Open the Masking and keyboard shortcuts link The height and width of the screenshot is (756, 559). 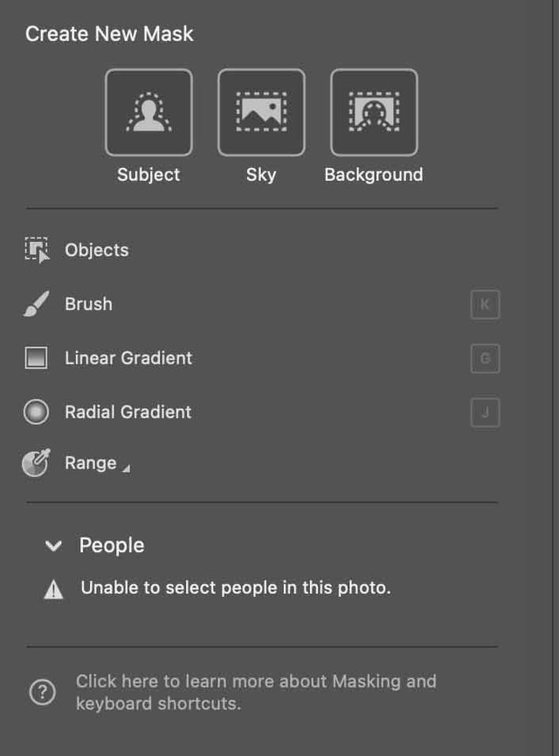coord(256,692)
